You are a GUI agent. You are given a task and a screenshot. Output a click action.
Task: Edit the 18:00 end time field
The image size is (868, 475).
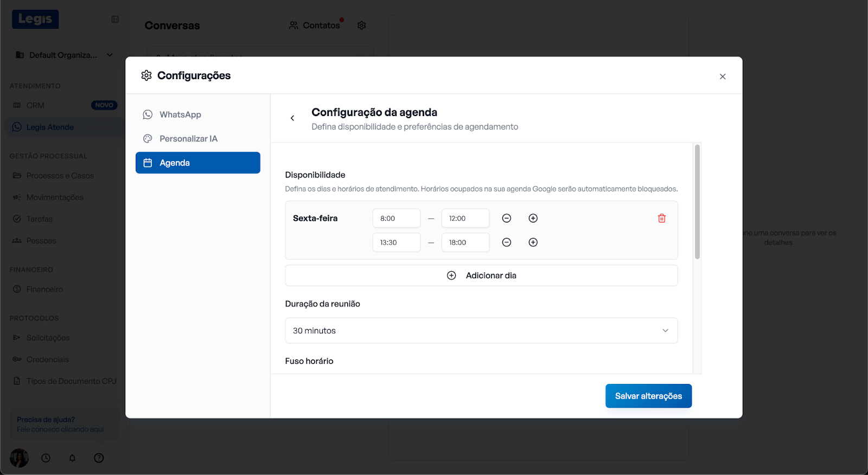tap(465, 242)
